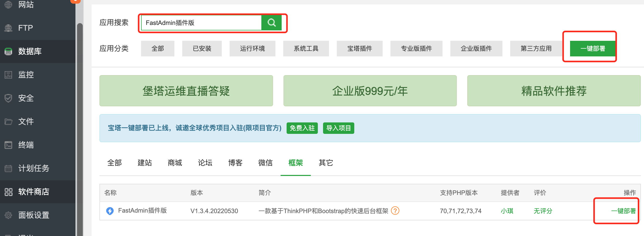Image resolution: width=644 pixels, height=236 pixels.
Task: Open the 精品软件推荐 banner
Action: (x=554, y=91)
